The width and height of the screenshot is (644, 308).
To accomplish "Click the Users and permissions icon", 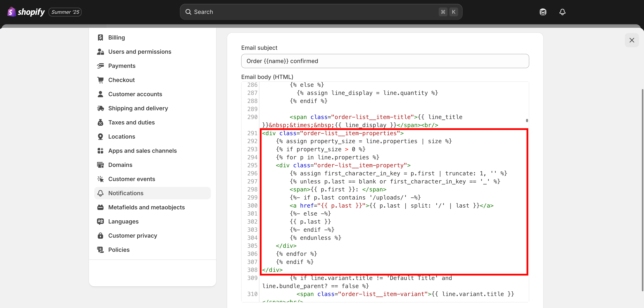I will [101, 52].
